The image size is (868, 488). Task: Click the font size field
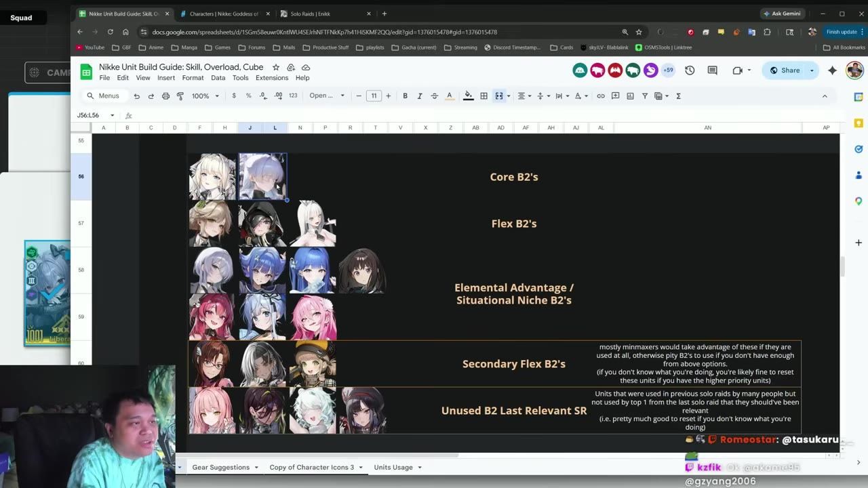point(374,96)
